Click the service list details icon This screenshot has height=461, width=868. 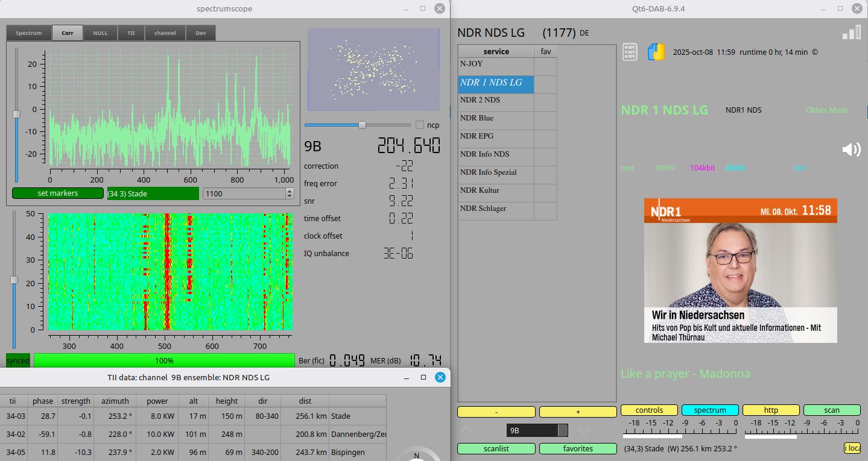(x=630, y=52)
